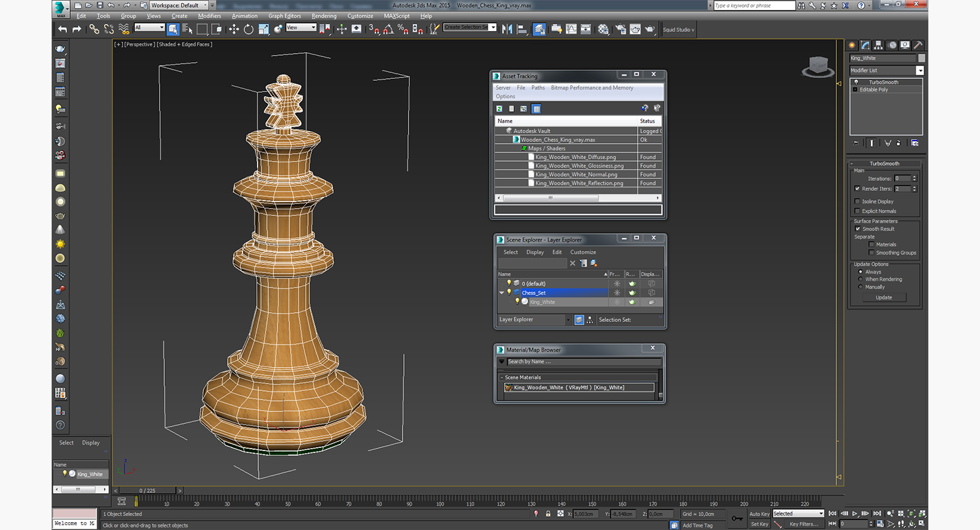Click the Key Filters button
Image resolution: width=980 pixels, height=530 pixels.
coord(804,524)
